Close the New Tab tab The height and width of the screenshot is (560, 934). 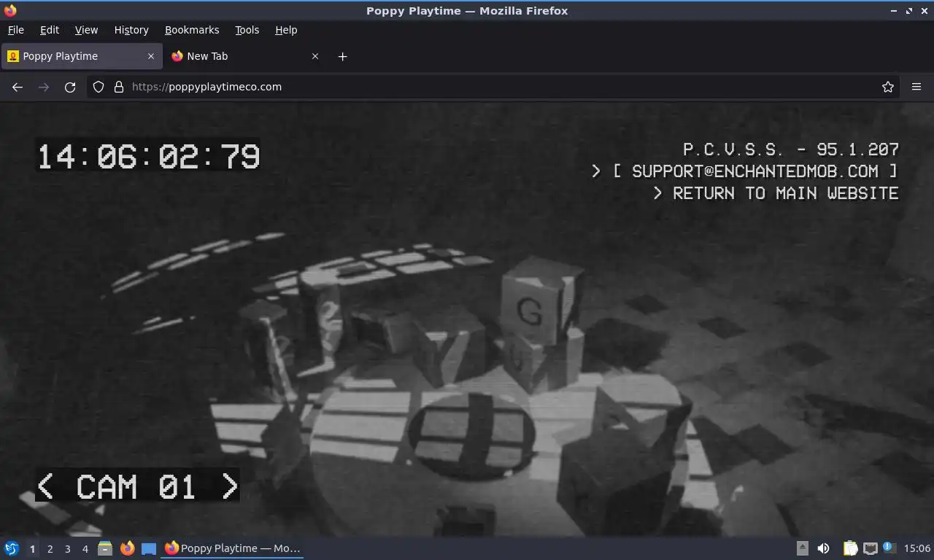point(315,56)
